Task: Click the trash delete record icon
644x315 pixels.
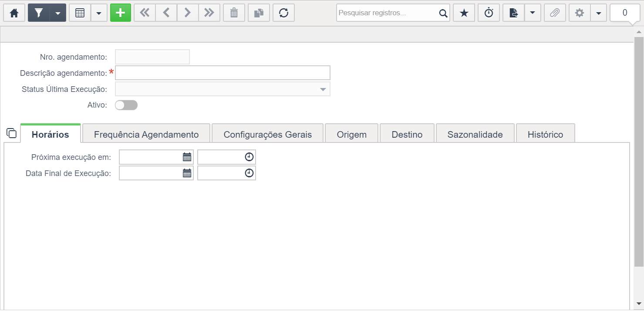Action: click(234, 13)
